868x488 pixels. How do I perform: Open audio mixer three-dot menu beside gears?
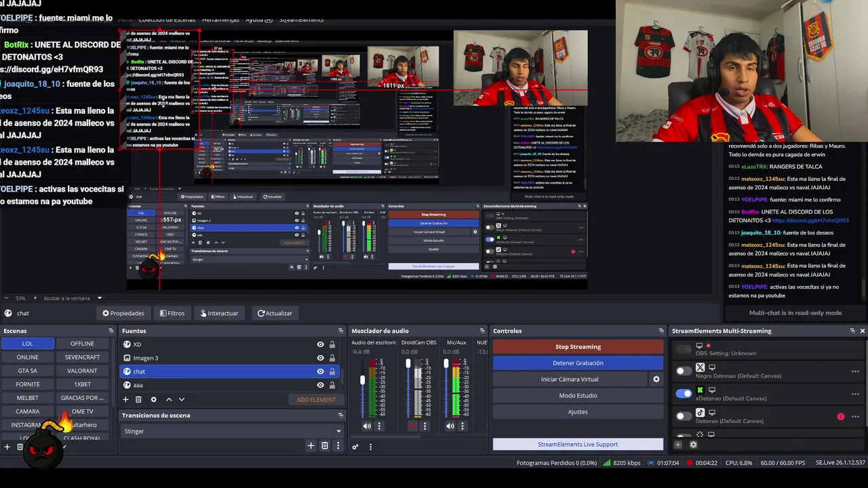[x=370, y=447]
